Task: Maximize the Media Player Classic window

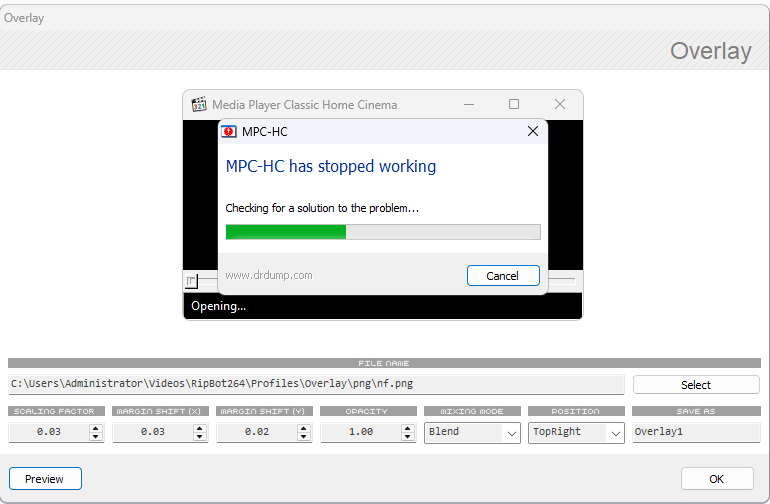Action: 514,104
